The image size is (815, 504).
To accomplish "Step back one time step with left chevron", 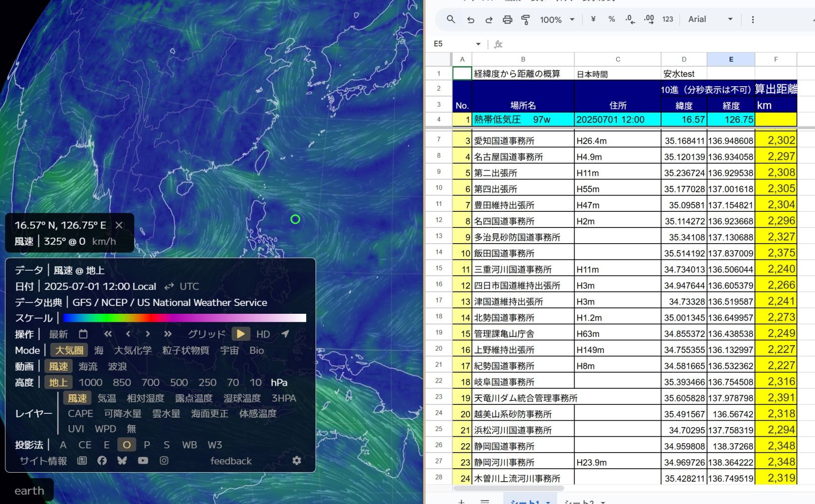I will coord(128,334).
